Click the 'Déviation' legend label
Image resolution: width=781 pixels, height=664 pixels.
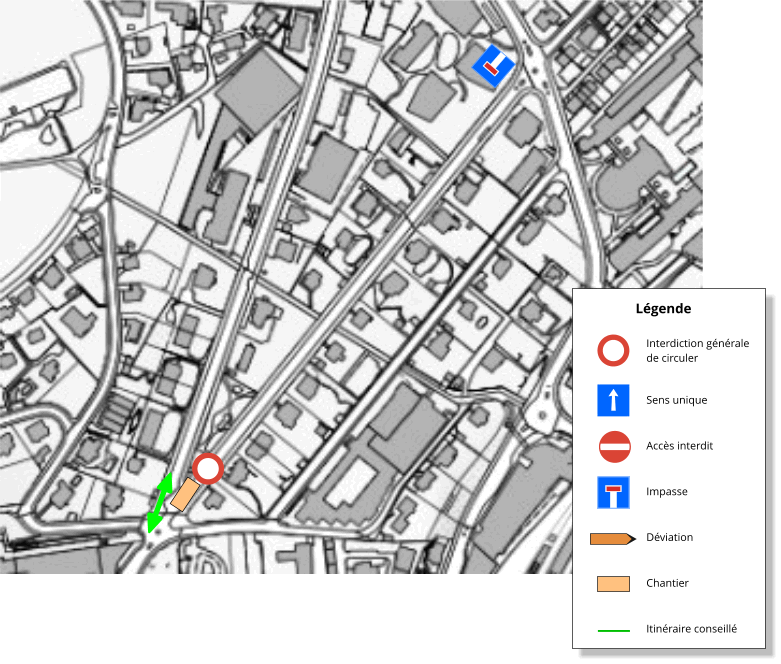tap(669, 537)
